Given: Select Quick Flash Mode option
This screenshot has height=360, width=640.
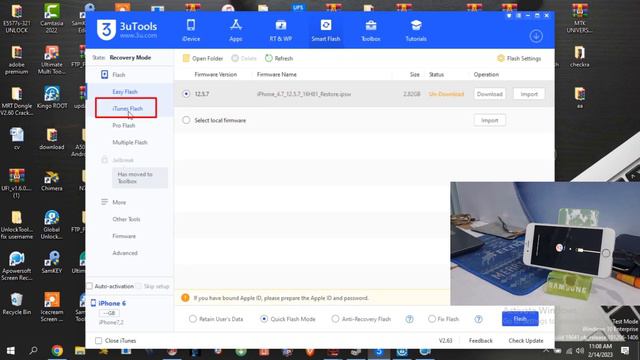Looking at the screenshot, I should coord(264,319).
